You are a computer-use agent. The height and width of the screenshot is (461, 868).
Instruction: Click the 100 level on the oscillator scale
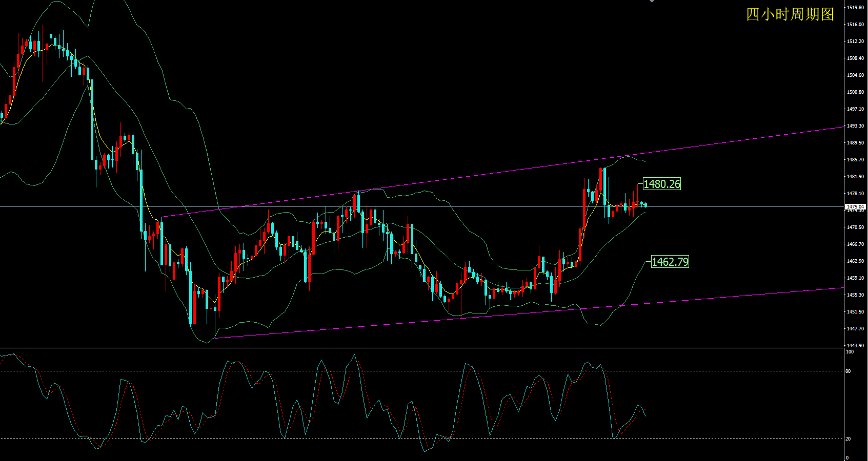(850, 352)
